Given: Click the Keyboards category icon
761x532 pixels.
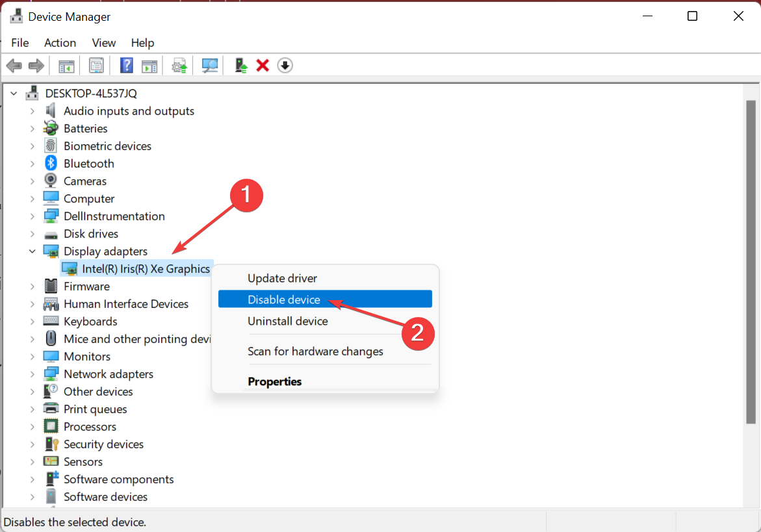Looking at the screenshot, I should pos(51,321).
